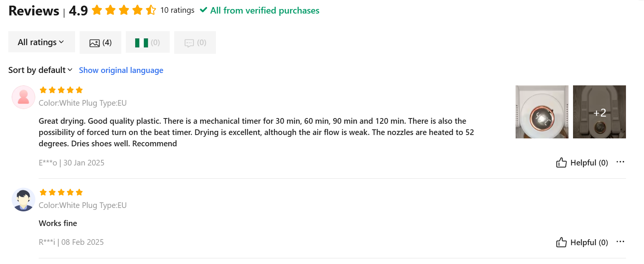
Task: Click Show original language link
Action: point(121,70)
